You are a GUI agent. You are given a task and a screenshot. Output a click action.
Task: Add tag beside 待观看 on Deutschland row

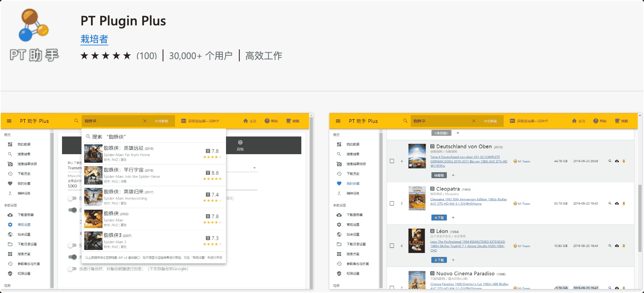pyautogui.click(x=453, y=176)
